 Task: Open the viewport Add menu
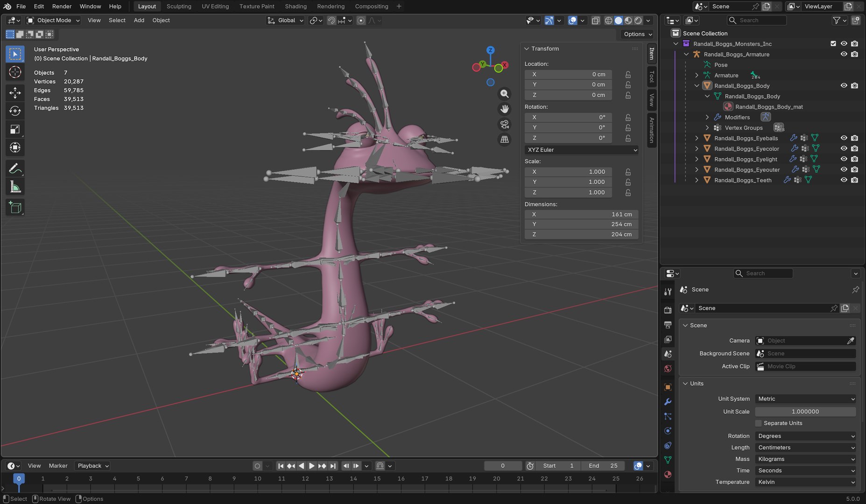point(139,21)
